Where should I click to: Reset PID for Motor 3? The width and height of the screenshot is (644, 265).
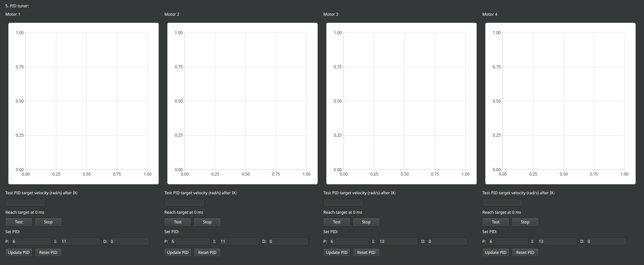[x=366, y=253]
